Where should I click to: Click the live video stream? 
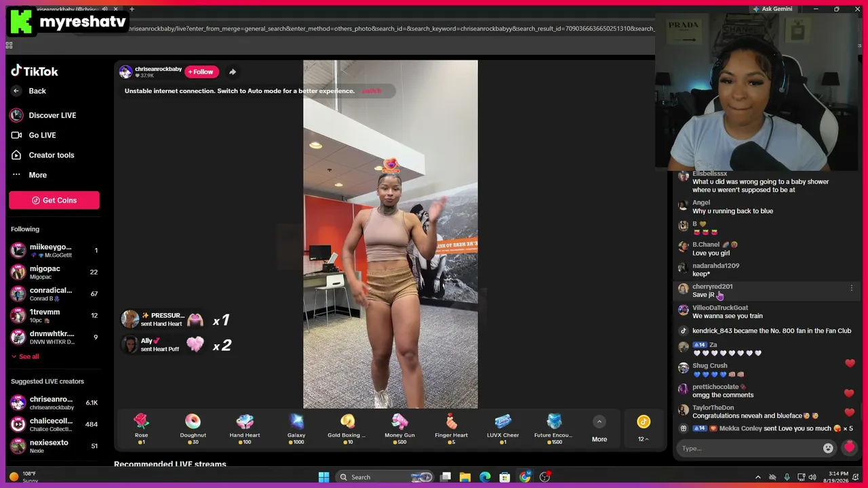390,235
